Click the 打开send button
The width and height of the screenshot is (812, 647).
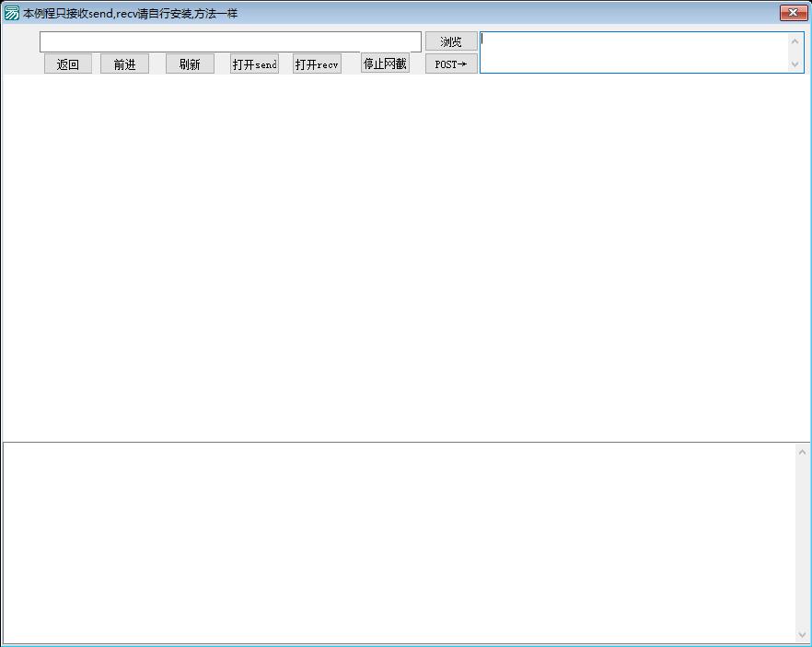click(x=254, y=64)
